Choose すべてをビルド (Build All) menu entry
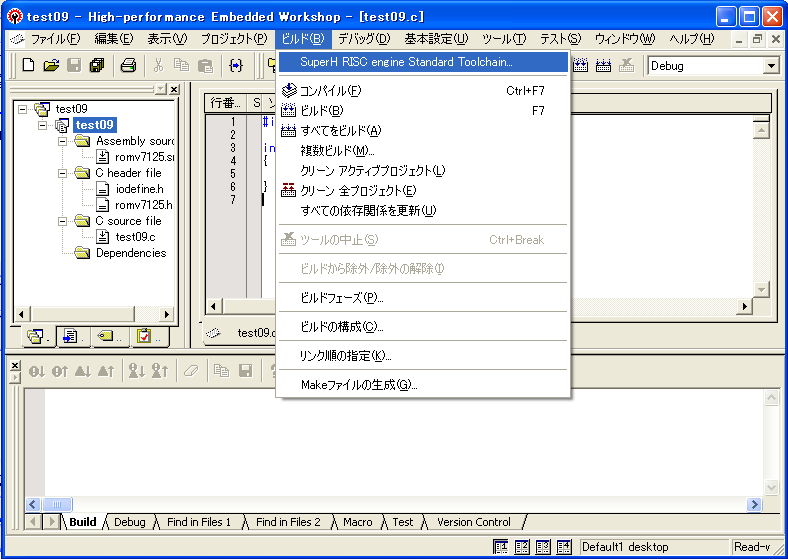 pos(340,131)
